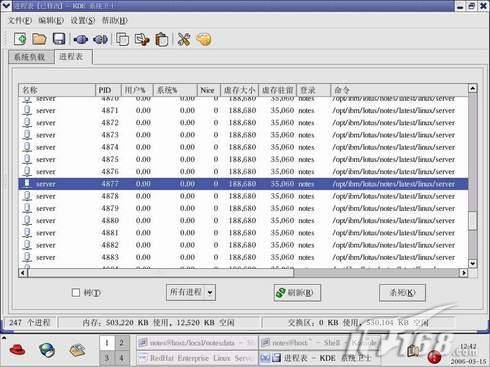The height and width of the screenshot is (367, 490).
Task: Select server process with PID 4880
Action: (243, 220)
